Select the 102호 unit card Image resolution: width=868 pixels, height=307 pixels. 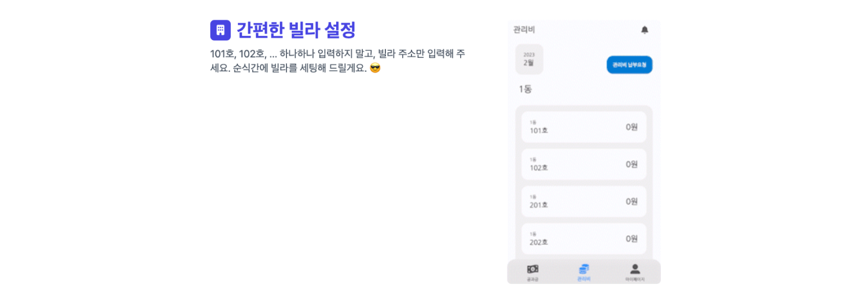584,164
